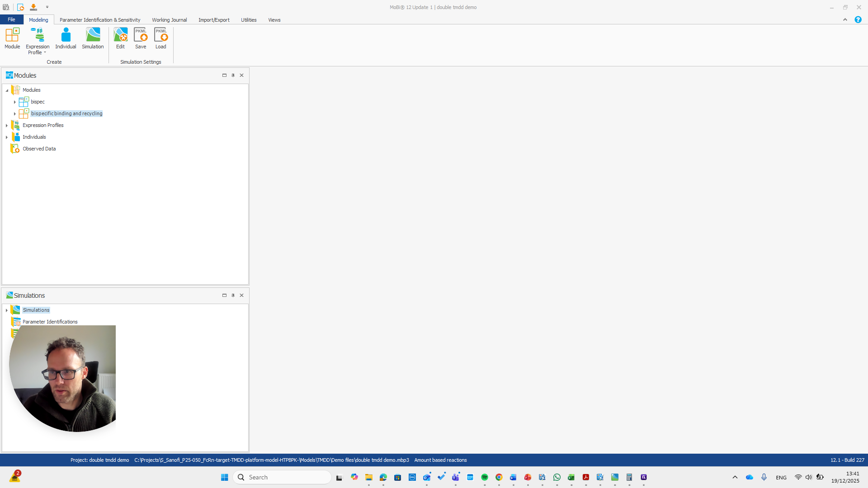Expand the Expression Profiles tree node
Screen dimensions: 868x488
point(7,126)
